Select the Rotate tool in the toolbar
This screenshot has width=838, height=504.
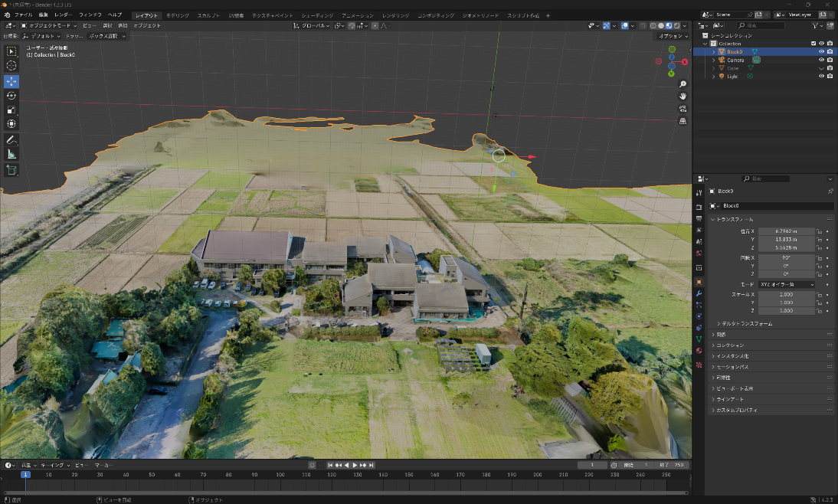pos(11,96)
